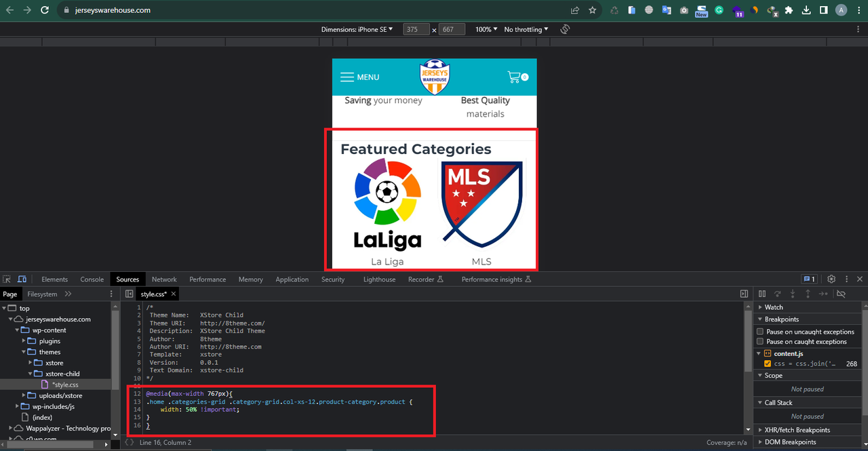Open Chrome side panel icon
Image resolution: width=868 pixels, height=451 pixels.
pos(823,10)
